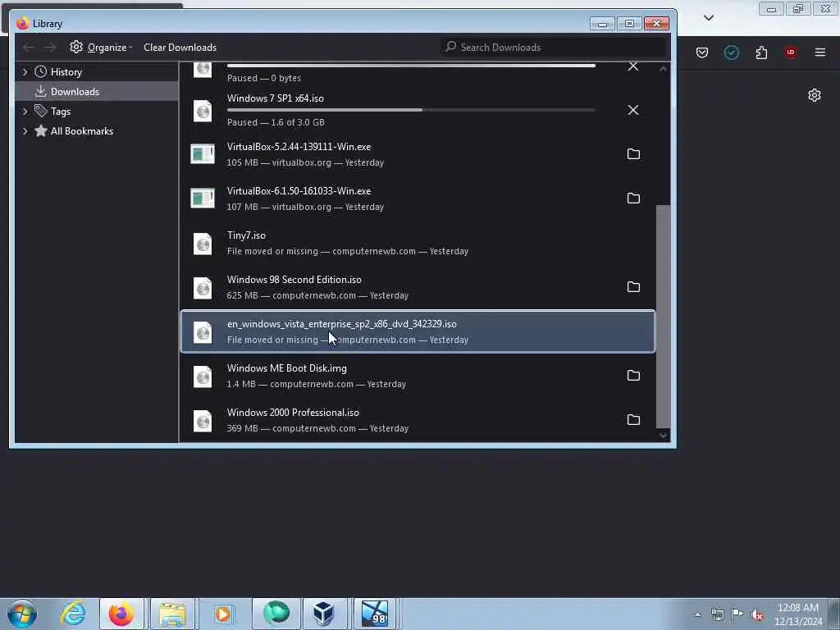Image resolution: width=840 pixels, height=630 pixels.
Task: Launch Internet Explorer from the taskbar
Action: (x=73, y=614)
